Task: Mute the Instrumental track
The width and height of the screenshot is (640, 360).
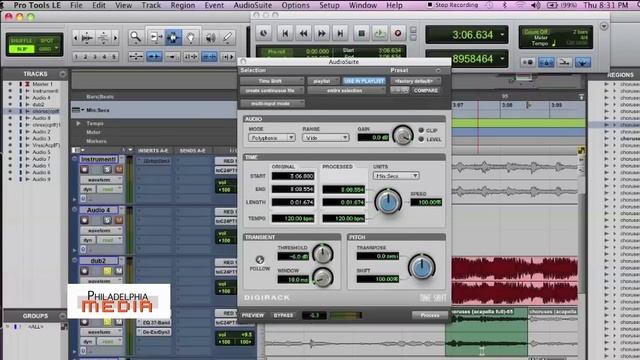Action: (x=119, y=169)
